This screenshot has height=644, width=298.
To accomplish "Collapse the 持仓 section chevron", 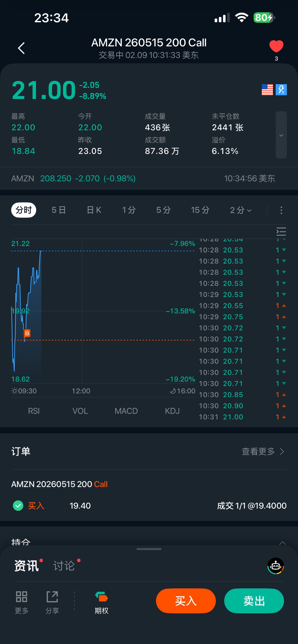I will pos(282,543).
